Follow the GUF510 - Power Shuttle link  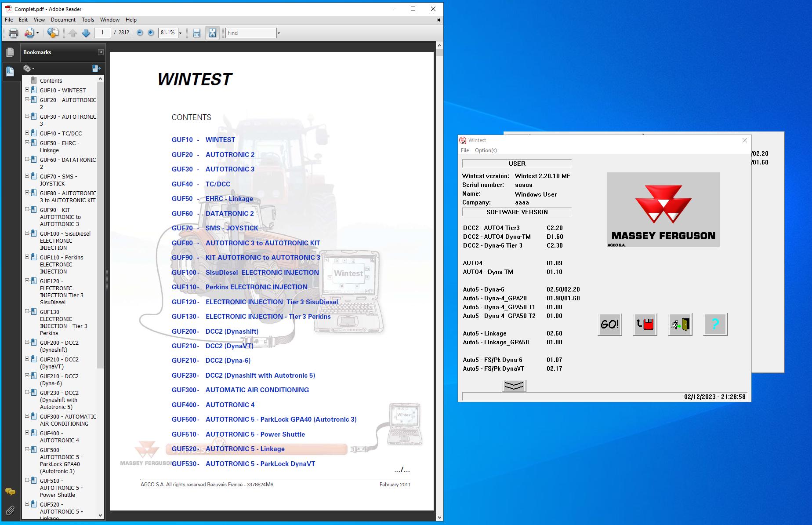click(238, 434)
